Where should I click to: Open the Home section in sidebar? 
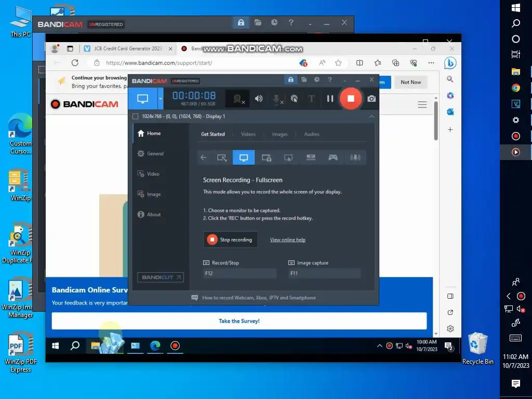click(149, 134)
